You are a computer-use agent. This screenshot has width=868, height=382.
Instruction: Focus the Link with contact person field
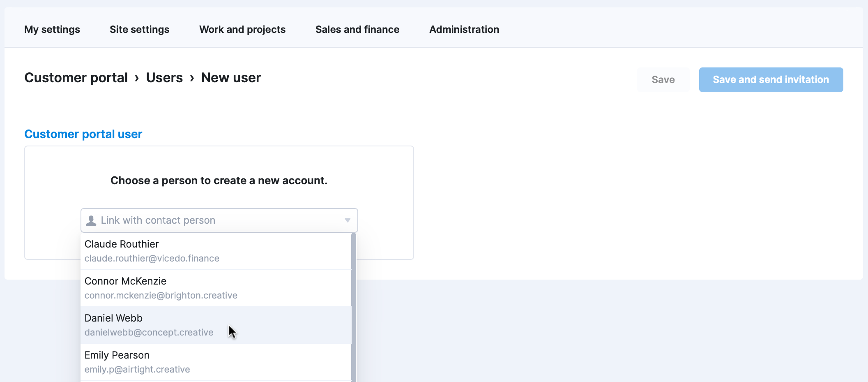point(219,220)
